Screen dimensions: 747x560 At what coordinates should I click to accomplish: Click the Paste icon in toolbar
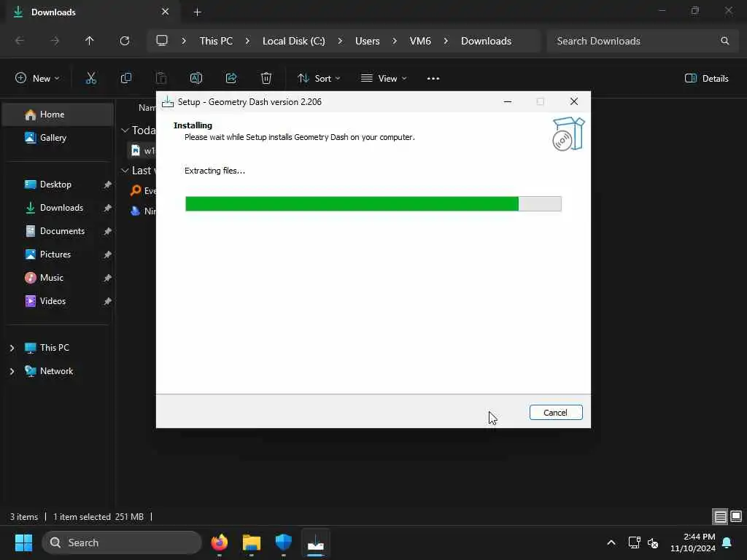pyautogui.click(x=161, y=79)
